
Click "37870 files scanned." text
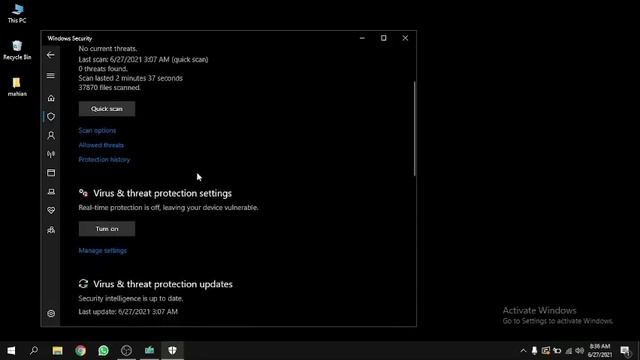pyautogui.click(x=109, y=87)
